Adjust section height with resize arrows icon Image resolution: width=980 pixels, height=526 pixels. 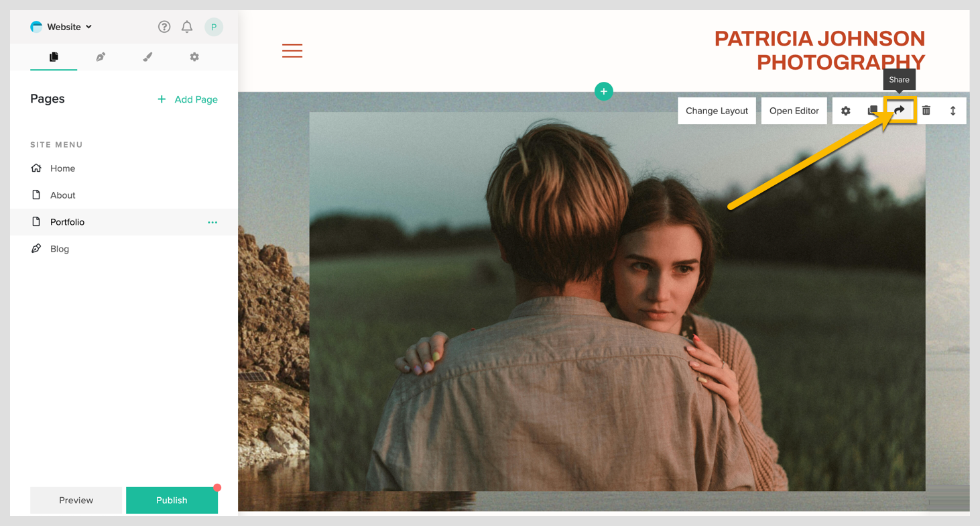coord(953,111)
